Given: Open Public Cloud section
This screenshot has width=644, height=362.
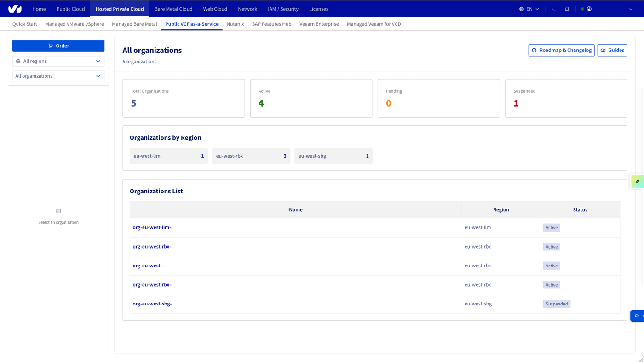Looking at the screenshot, I should coord(70,9).
